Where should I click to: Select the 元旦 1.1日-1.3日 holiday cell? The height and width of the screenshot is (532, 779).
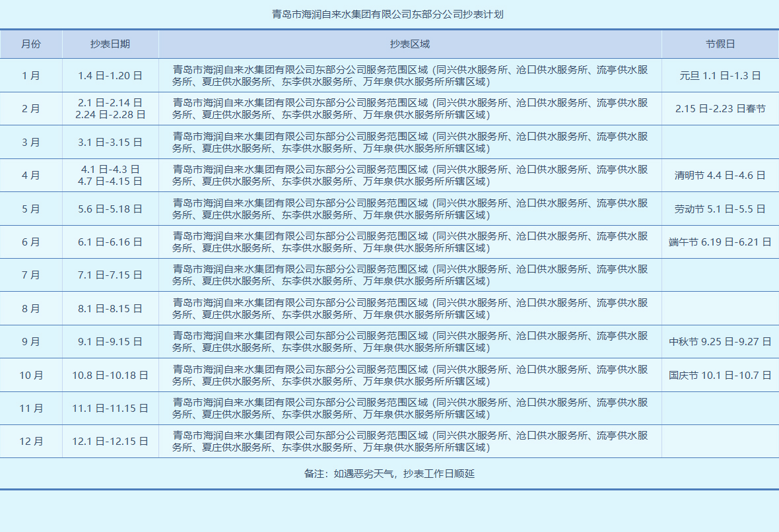[720, 75]
